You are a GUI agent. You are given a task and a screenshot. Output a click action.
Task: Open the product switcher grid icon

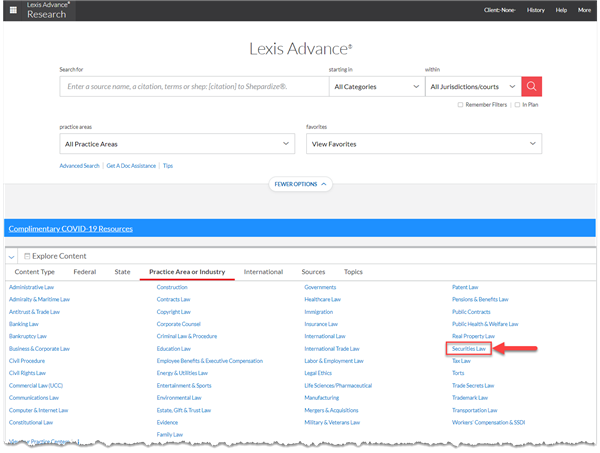(x=13, y=10)
